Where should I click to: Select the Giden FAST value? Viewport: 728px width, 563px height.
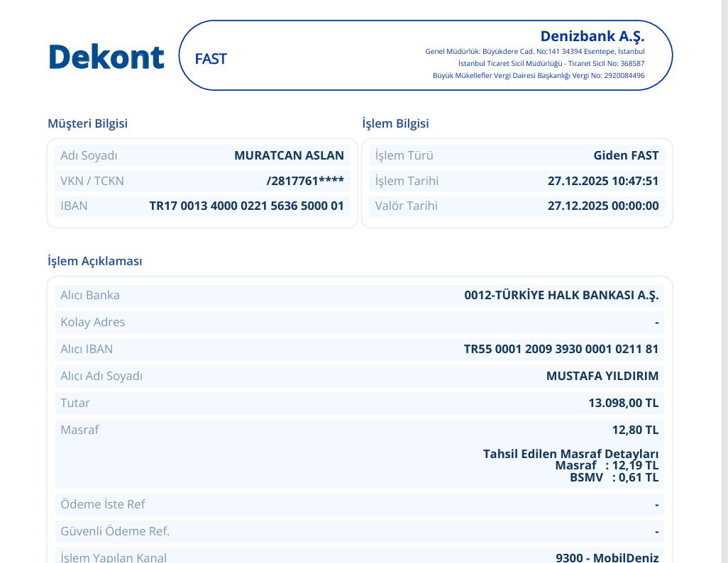[626, 155]
